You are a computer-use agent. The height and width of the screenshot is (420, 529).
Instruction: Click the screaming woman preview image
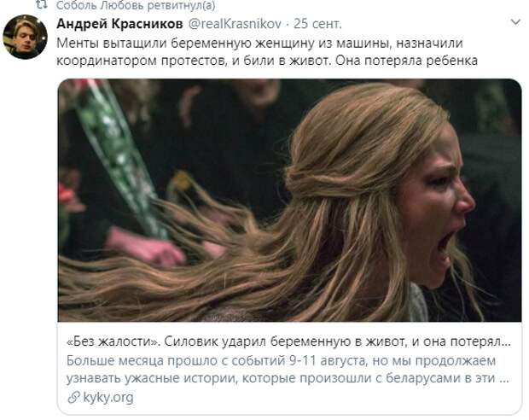[290, 200]
